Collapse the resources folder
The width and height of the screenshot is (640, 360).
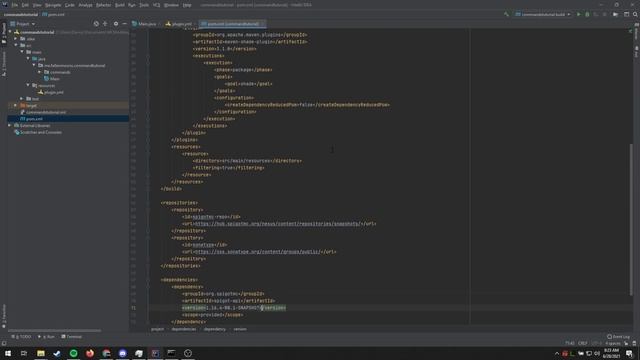coord(28,85)
